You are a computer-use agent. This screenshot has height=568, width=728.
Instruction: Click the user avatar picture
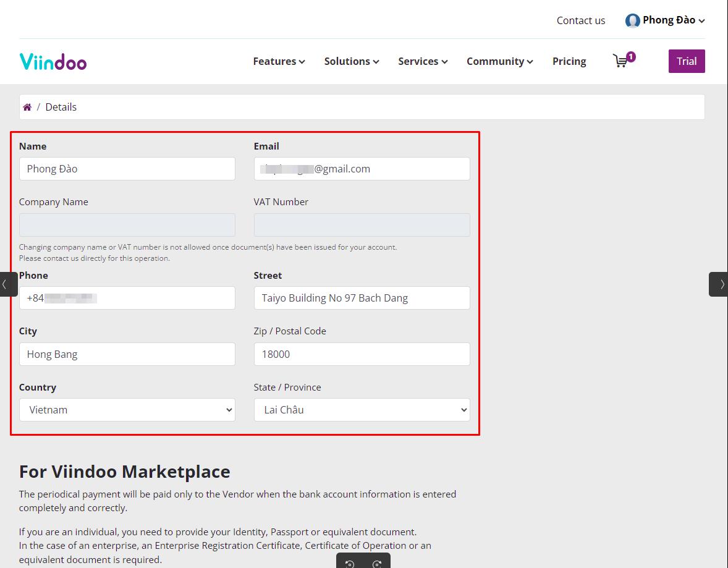pyautogui.click(x=632, y=20)
